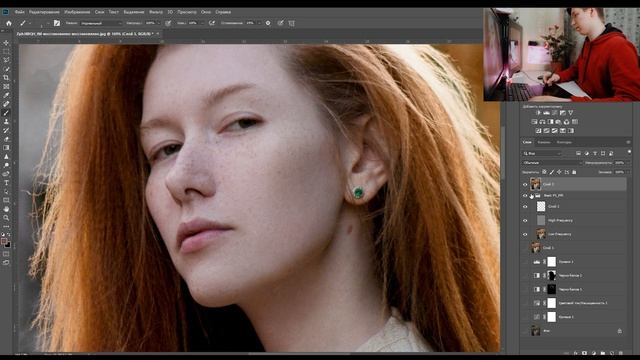640x360 pixels.
Task: Create new group folder icon
Action: [x=603, y=353]
